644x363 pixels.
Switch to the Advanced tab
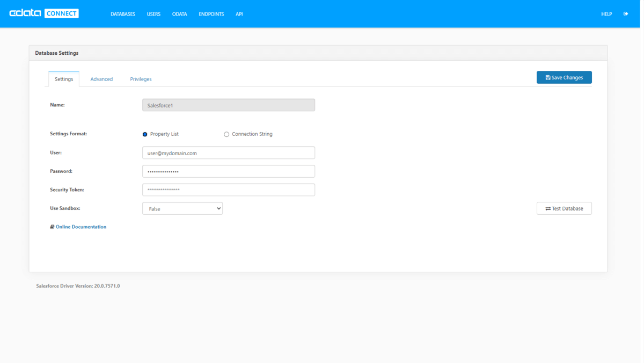coord(101,79)
